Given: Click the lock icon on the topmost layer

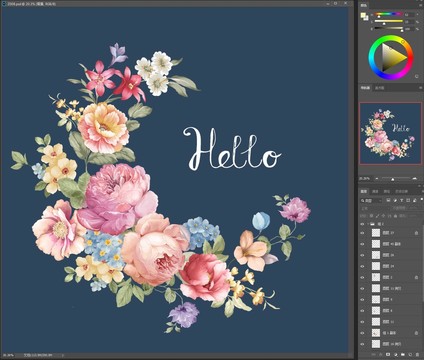Looking at the screenshot, I should (416, 233).
